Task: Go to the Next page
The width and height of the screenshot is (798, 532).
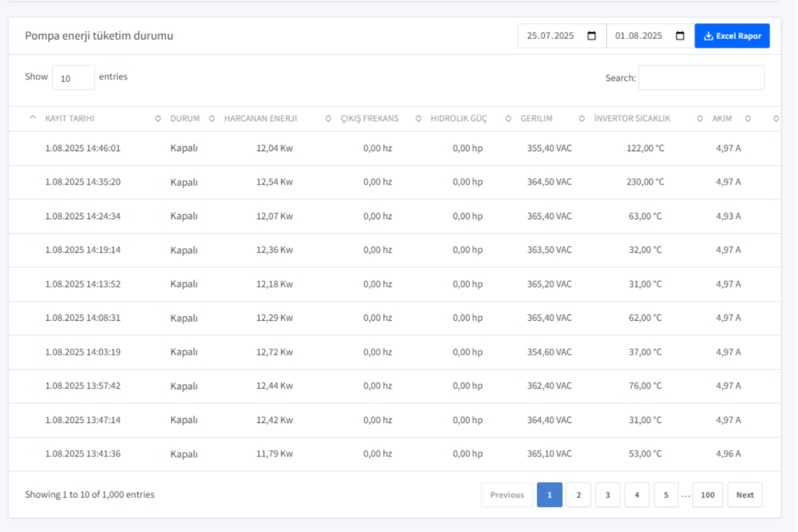Action: (744, 495)
